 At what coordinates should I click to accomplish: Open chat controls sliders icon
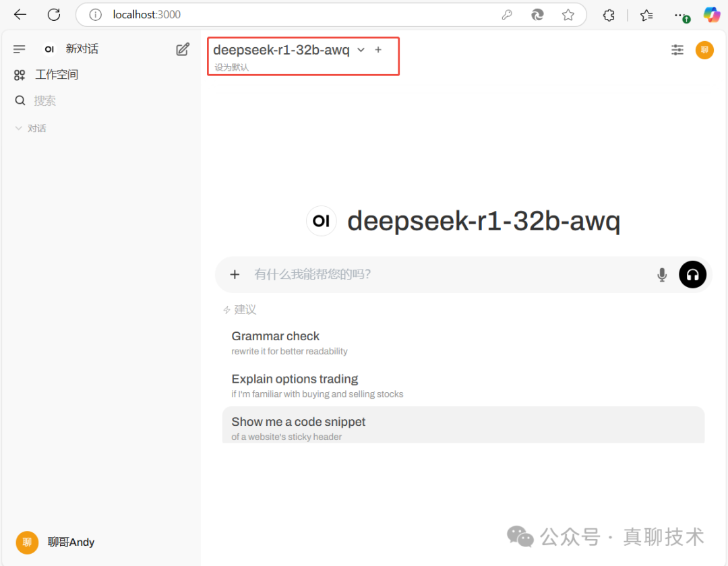pos(677,50)
